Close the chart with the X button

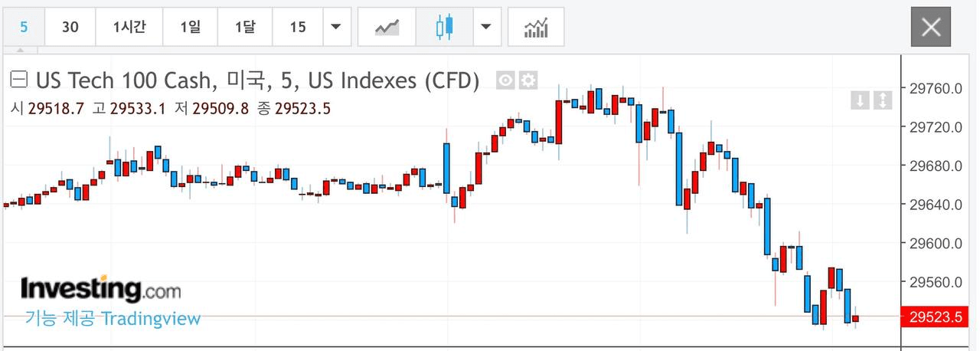931,27
